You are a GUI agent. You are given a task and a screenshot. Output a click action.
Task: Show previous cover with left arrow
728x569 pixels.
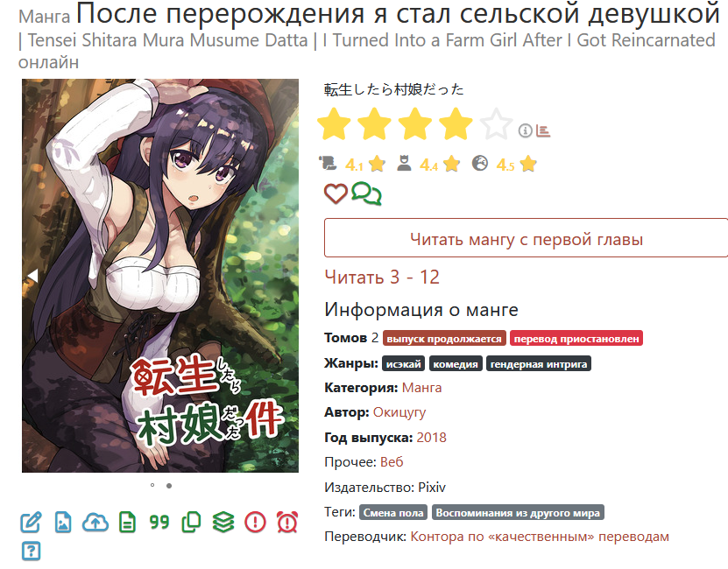(x=32, y=276)
